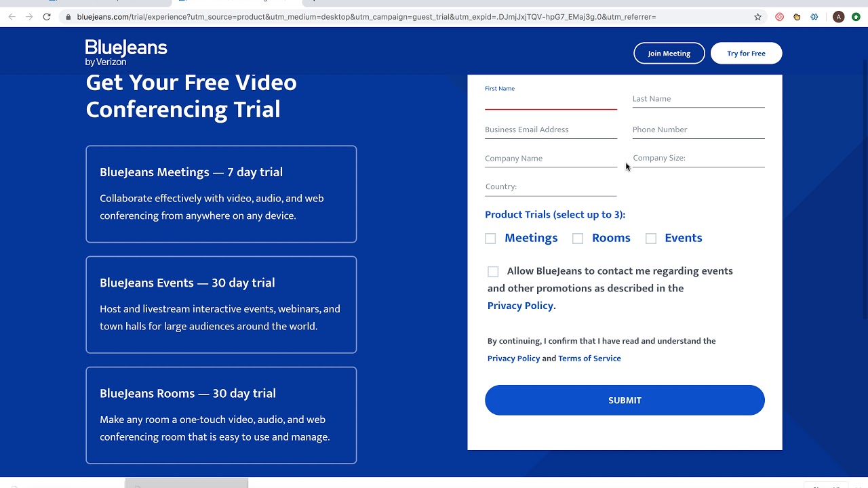
Task: Check the Meetings product trial checkbox
Action: coord(490,239)
